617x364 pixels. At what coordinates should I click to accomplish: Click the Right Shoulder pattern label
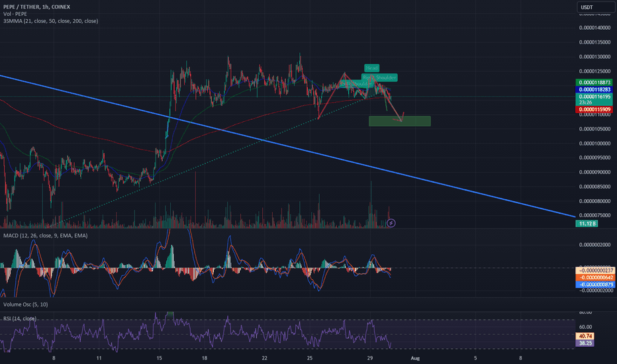click(x=379, y=77)
